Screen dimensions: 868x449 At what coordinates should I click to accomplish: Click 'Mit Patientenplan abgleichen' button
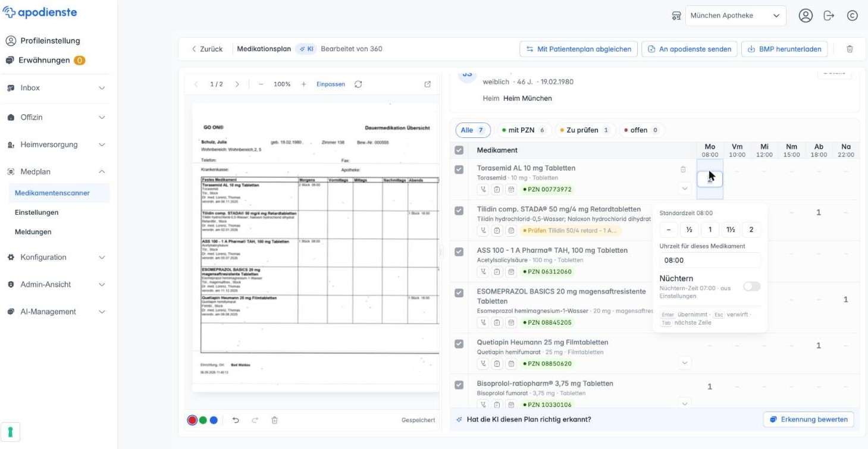(x=579, y=49)
